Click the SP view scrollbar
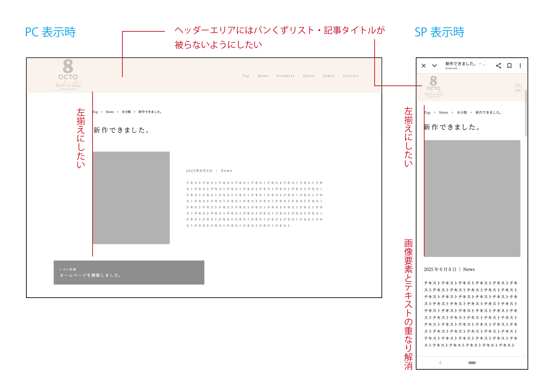 coord(526,113)
